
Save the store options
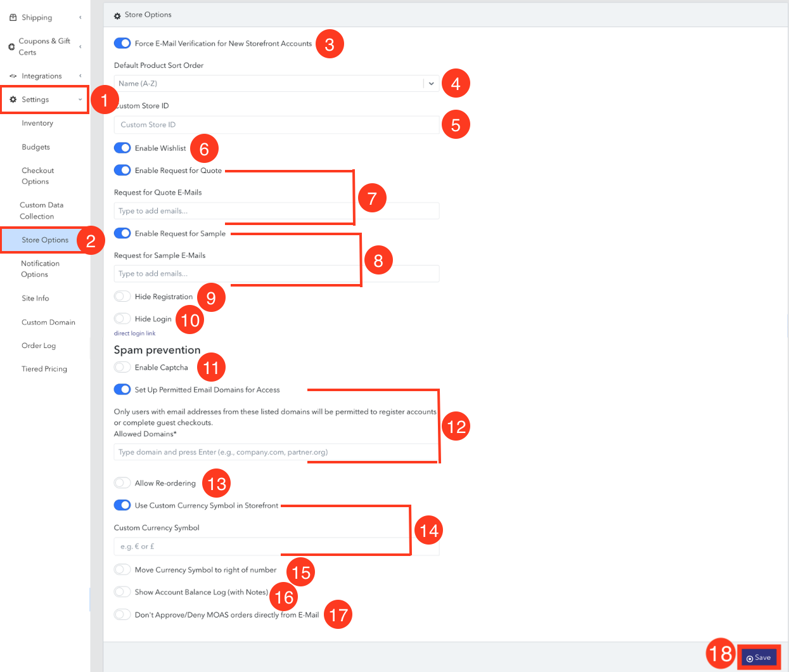click(x=759, y=658)
